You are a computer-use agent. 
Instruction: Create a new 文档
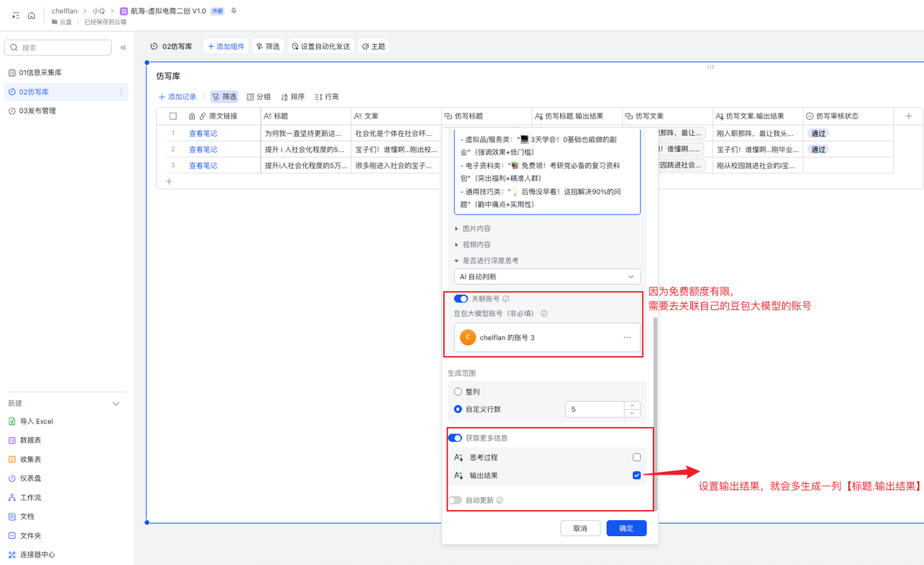(x=27, y=516)
